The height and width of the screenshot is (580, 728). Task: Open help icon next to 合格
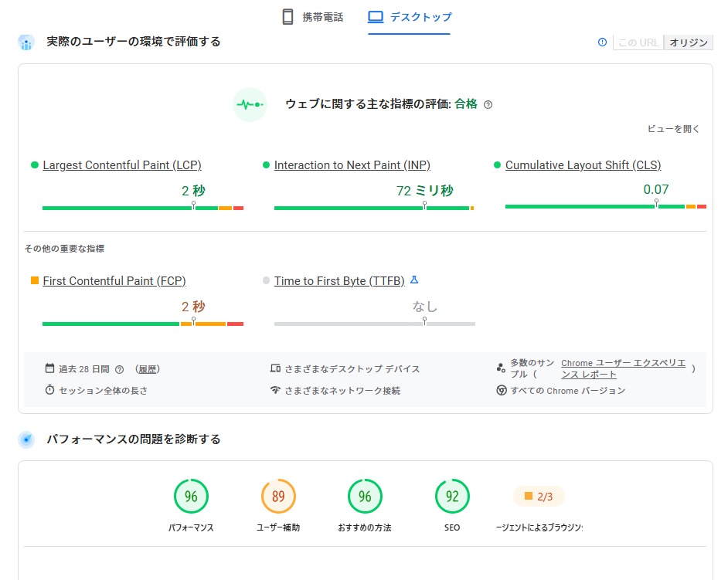tap(488, 105)
